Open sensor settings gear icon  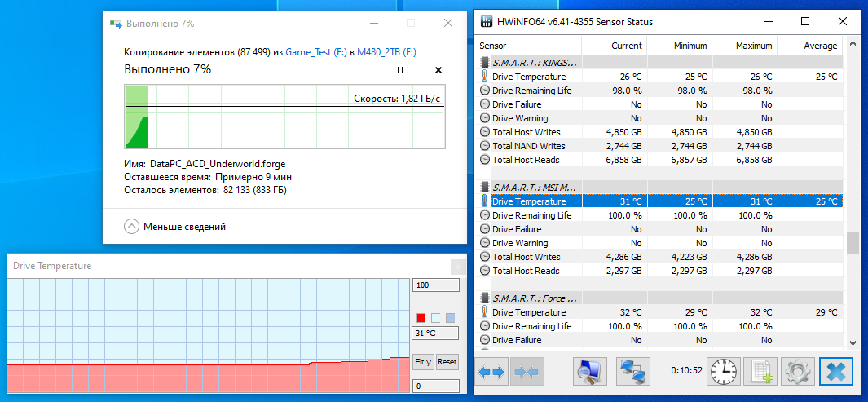pos(798,372)
